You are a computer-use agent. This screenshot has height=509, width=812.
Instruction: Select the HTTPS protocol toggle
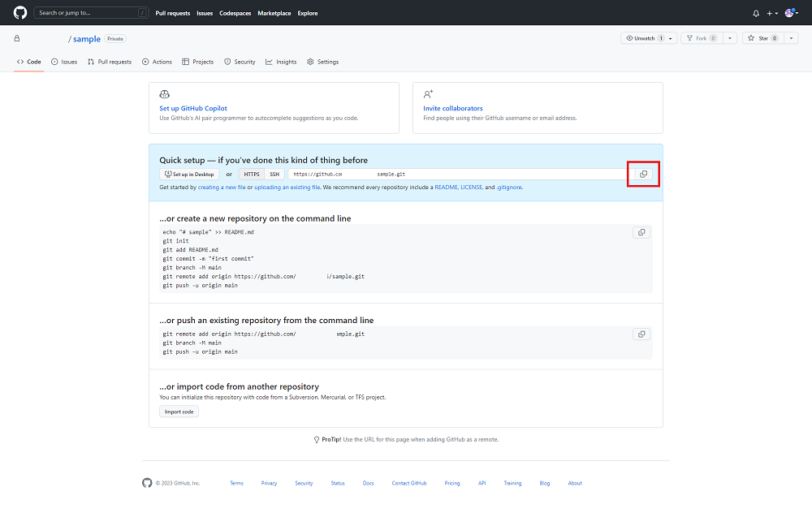(x=252, y=174)
